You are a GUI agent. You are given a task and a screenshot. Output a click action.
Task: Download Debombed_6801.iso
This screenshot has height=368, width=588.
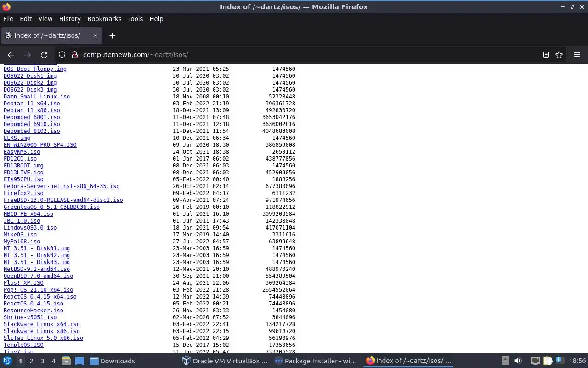point(32,117)
